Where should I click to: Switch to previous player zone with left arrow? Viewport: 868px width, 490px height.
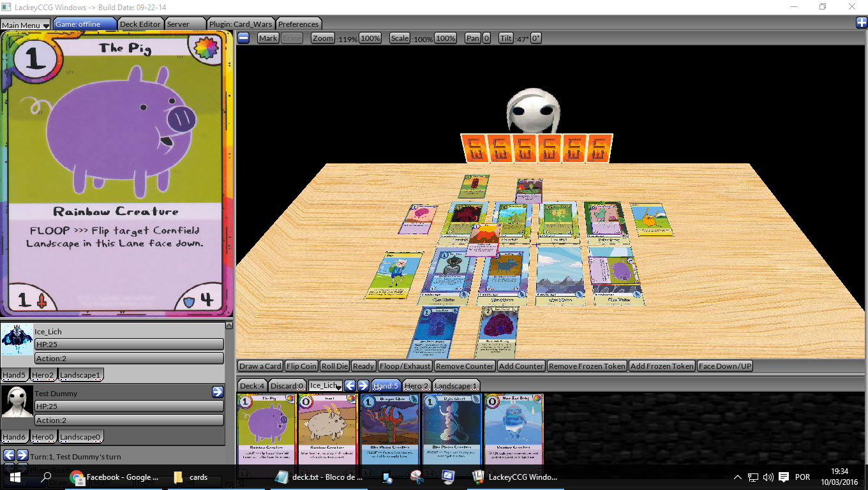(350, 385)
